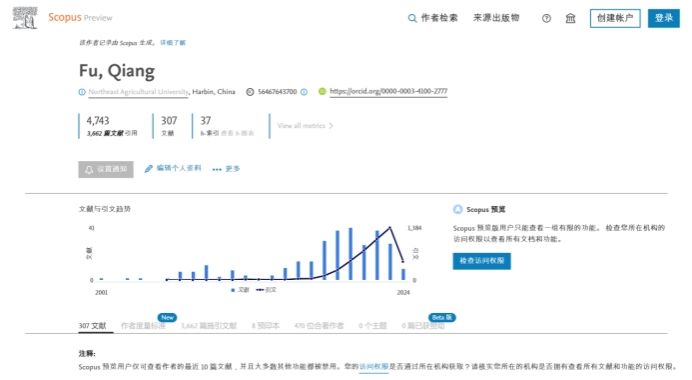Click the Elsevier tree logo

(25, 18)
